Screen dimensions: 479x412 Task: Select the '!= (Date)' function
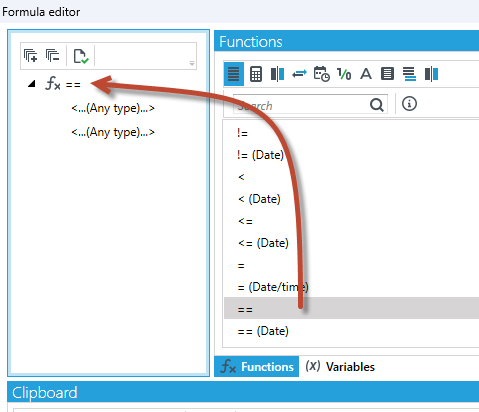tap(351, 155)
